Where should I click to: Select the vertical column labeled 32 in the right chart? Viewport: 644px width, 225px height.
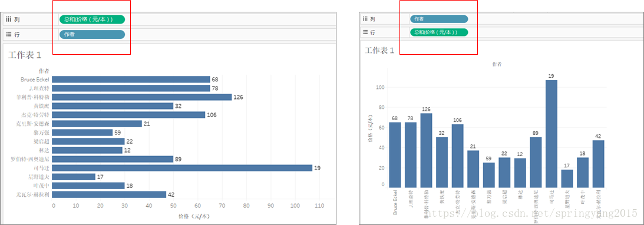pos(442,162)
